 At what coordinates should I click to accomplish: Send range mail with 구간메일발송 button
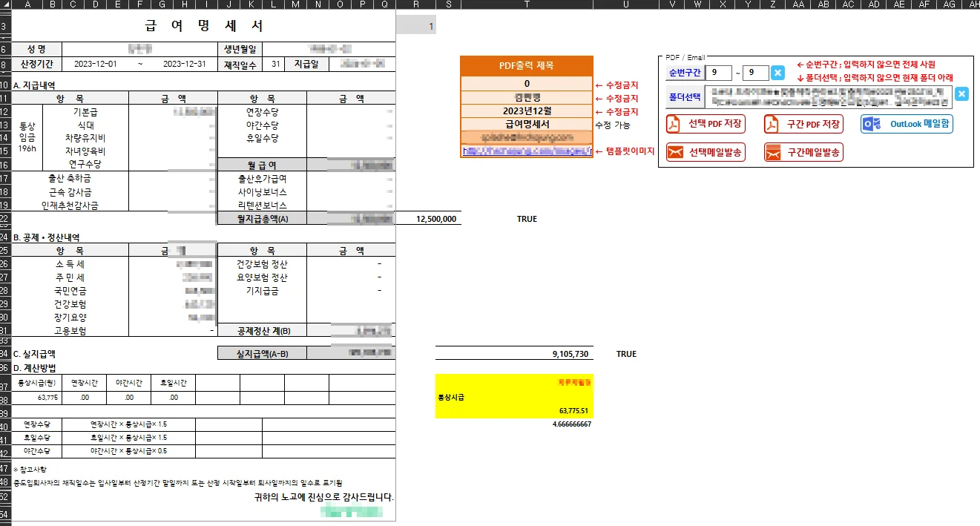click(x=803, y=152)
